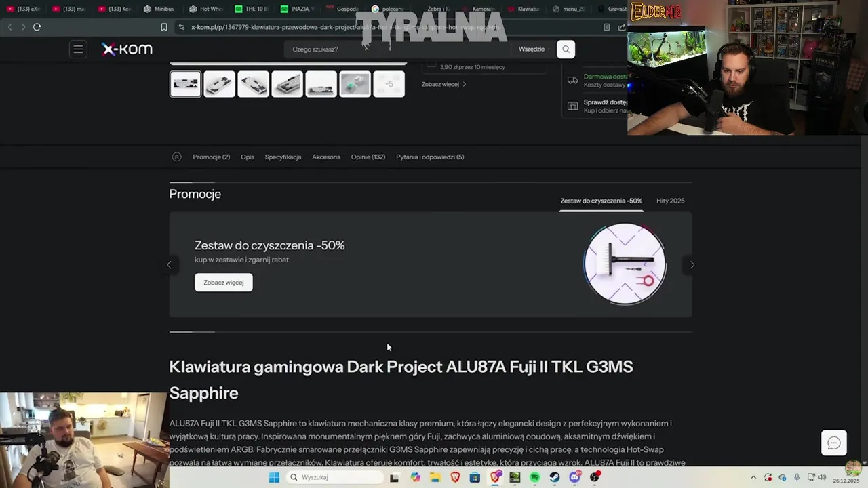The width and height of the screenshot is (868, 488).
Task: Select the second keyboard photo thumbnail
Action: pyautogui.click(x=219, y=84)
